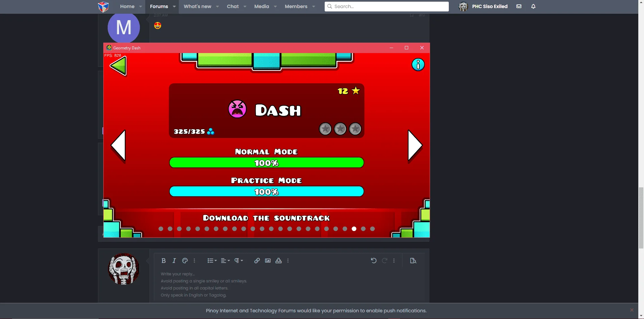Undo the last editor action
Viewport: 644px width, 319px height.
373,261
